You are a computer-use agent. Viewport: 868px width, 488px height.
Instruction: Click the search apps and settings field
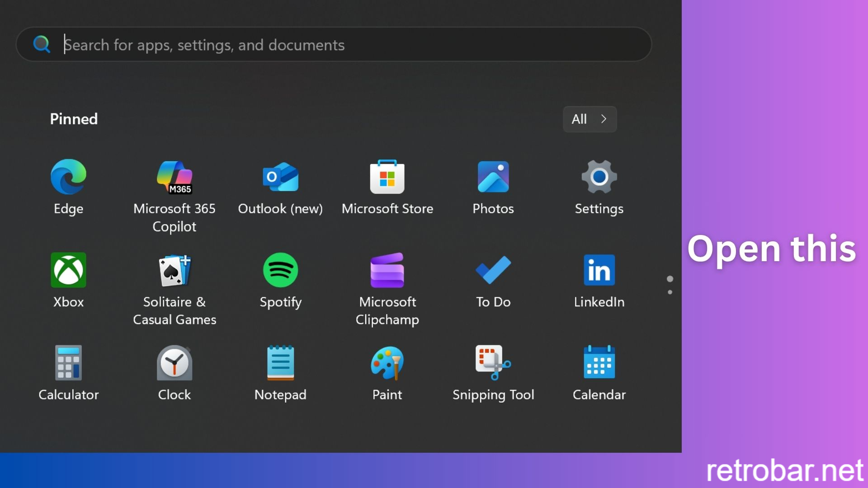pyautogui.click(x=334, y=44)
